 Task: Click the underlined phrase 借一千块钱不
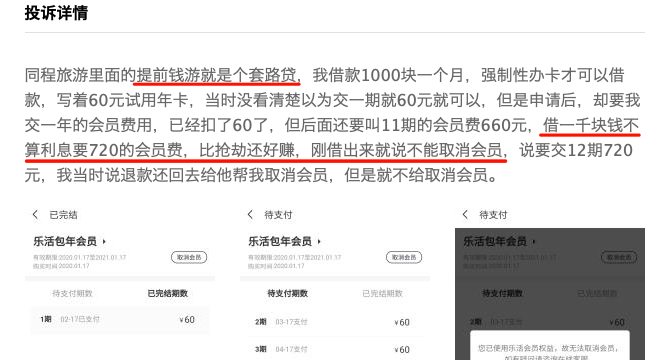pyautogui.click(x=591, y=125)
